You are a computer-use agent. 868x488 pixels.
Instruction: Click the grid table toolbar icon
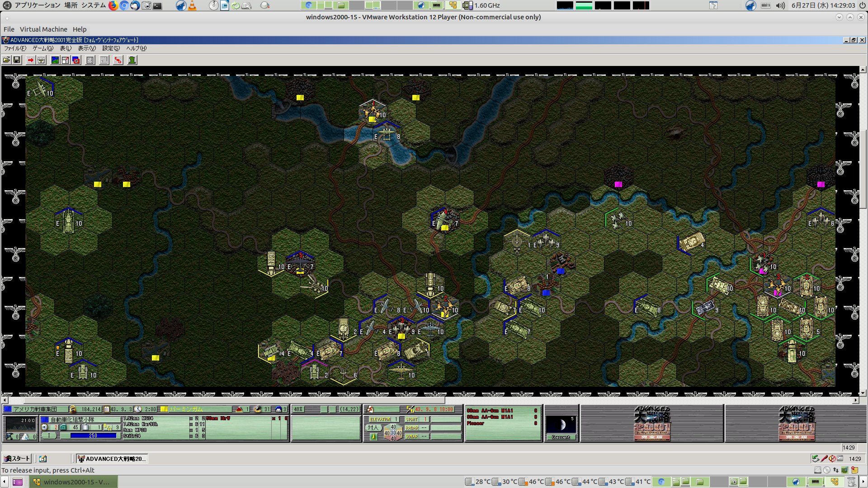click(x=90, y=60)
